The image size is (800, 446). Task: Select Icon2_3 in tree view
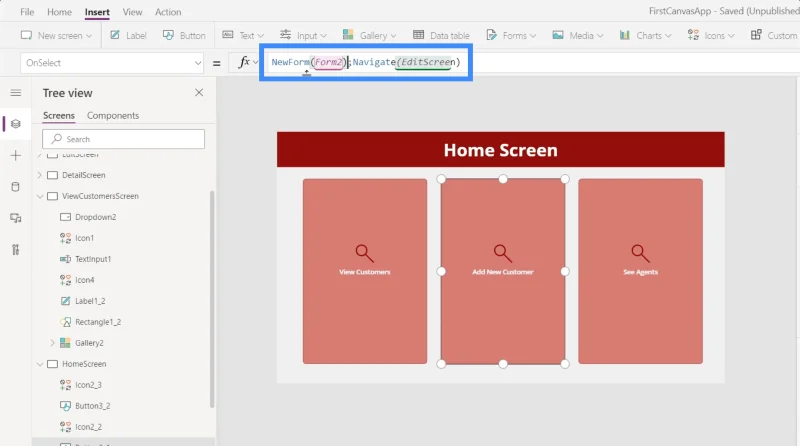[88, 385]
